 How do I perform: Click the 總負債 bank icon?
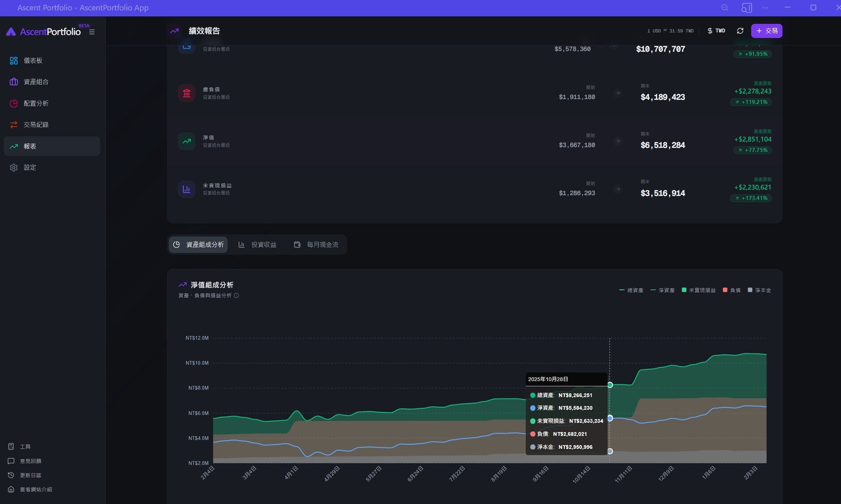pos(187,93)
